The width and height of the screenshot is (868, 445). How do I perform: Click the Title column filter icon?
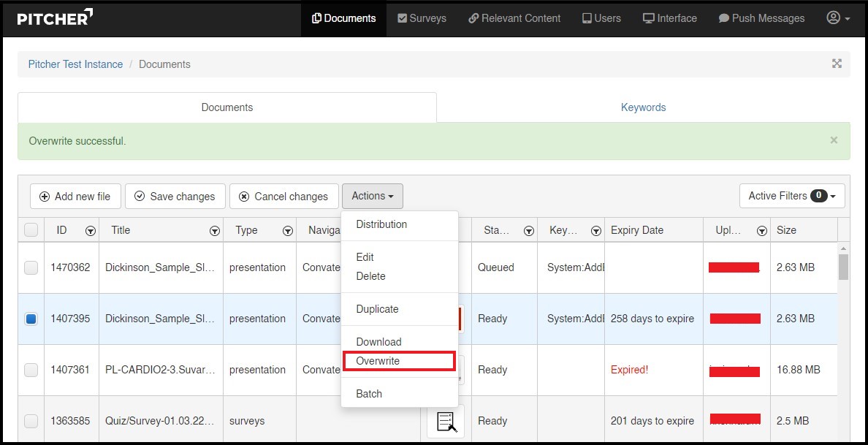click(x=215, y=231)
